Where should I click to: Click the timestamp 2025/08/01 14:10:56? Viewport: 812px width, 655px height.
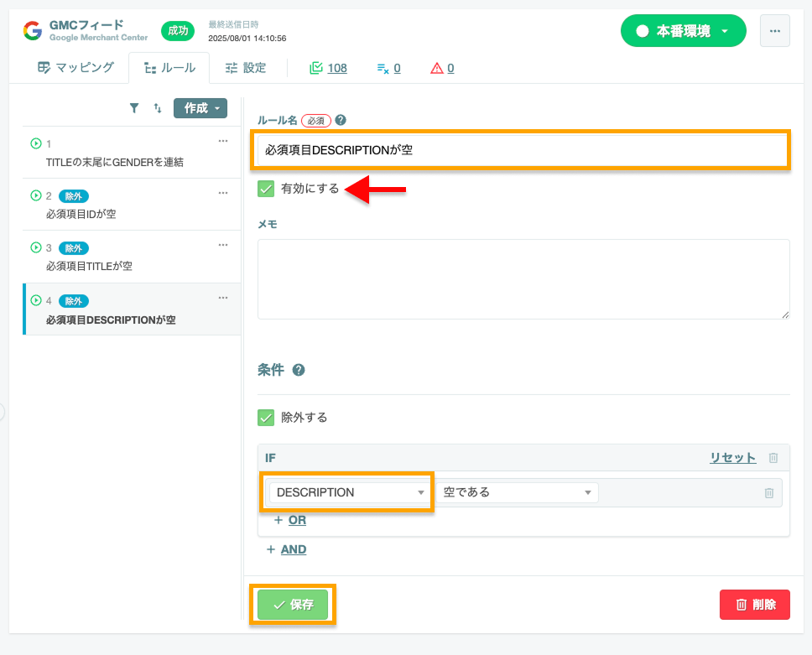(x=247, y=39)
